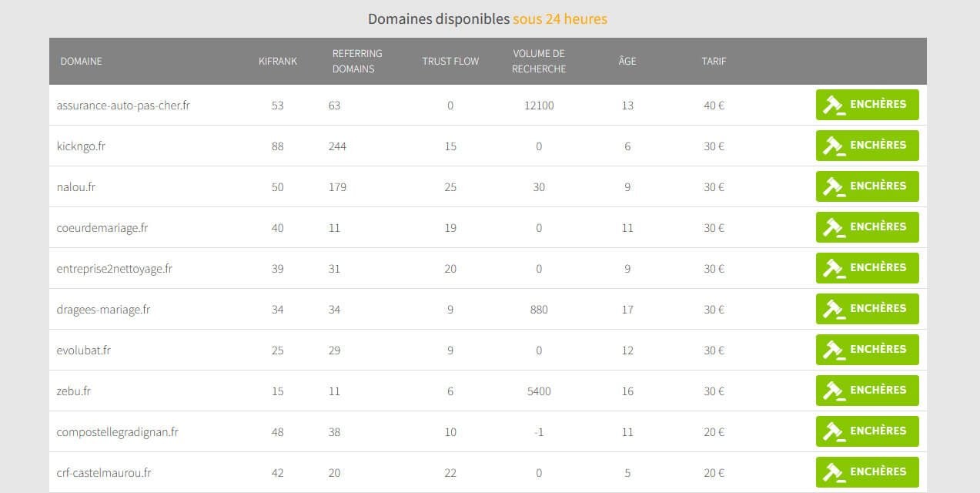Click the gavel icon for entreprise2nettoyage.fr
This screenshot has height=493, width=980.
[835, 269]
